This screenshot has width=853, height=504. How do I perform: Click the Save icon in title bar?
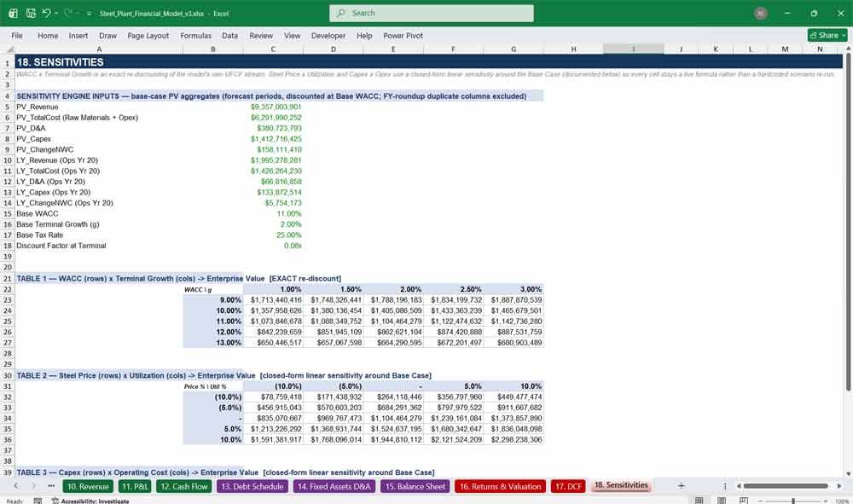click(x=31, y=13)
